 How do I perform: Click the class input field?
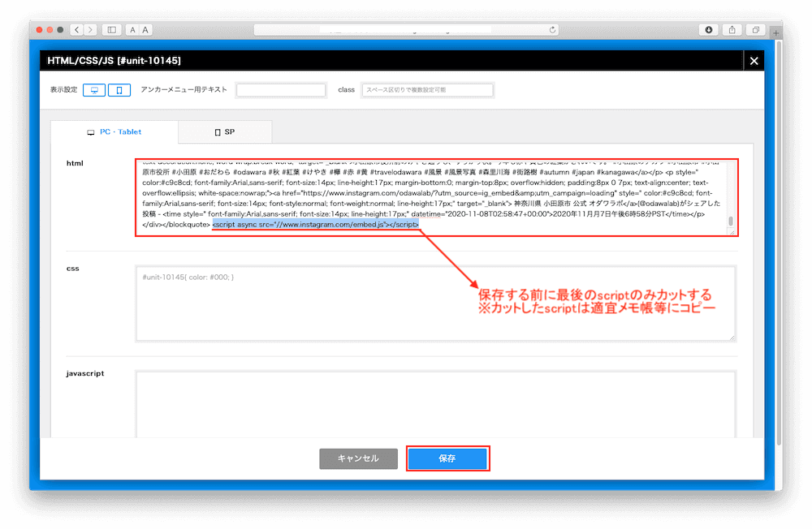427,90
